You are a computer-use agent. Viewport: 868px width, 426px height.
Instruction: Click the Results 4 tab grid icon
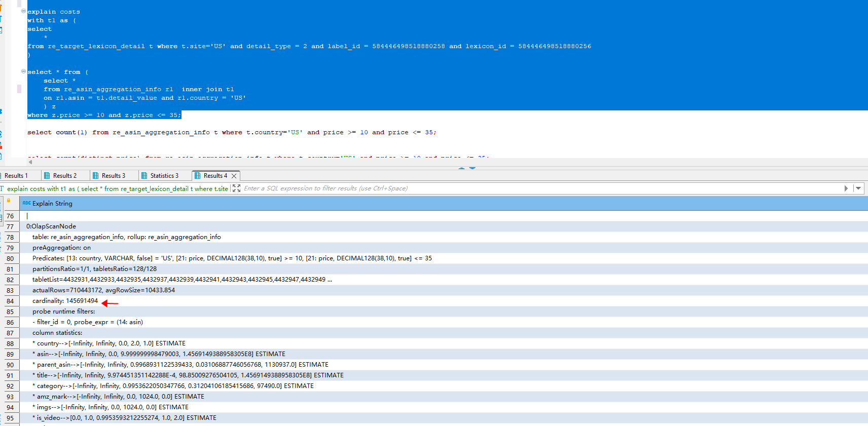(x=198, y=176)
